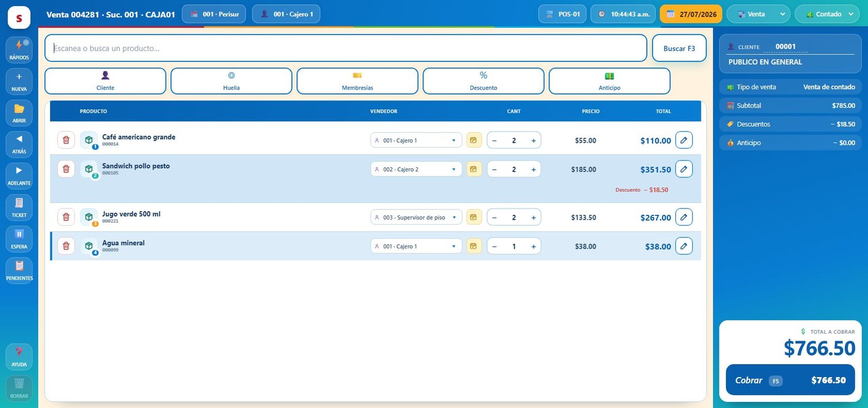
Task: Click the Buscar F3 button
Action: pos(679,48)
